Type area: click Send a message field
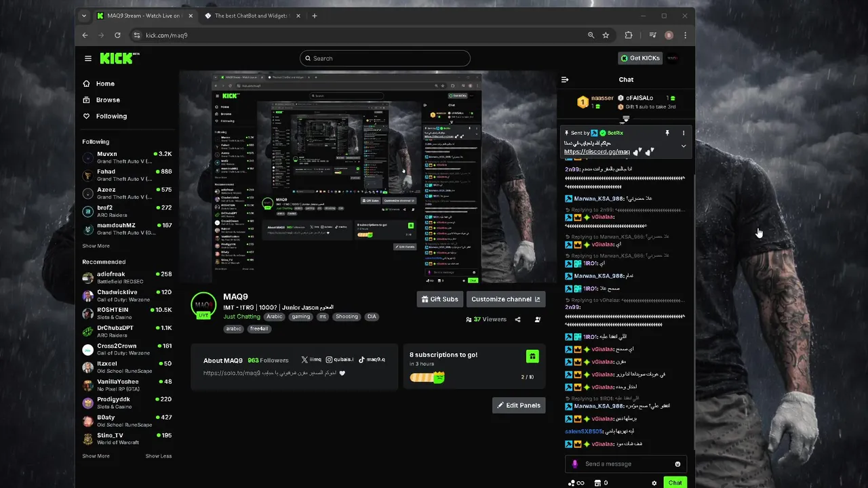The image size is (868, 488). (x=626, y=464)
